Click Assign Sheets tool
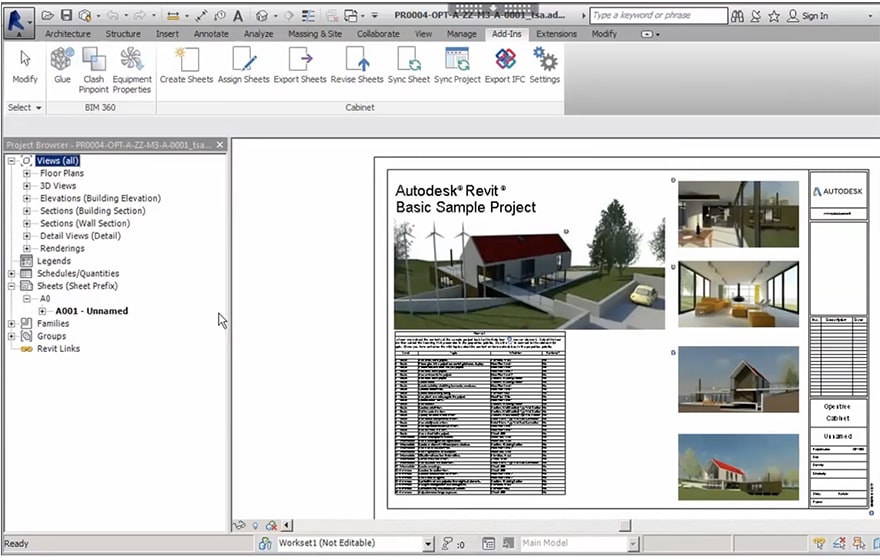Viewport: 880px width, 560px height. click(244, 66)
